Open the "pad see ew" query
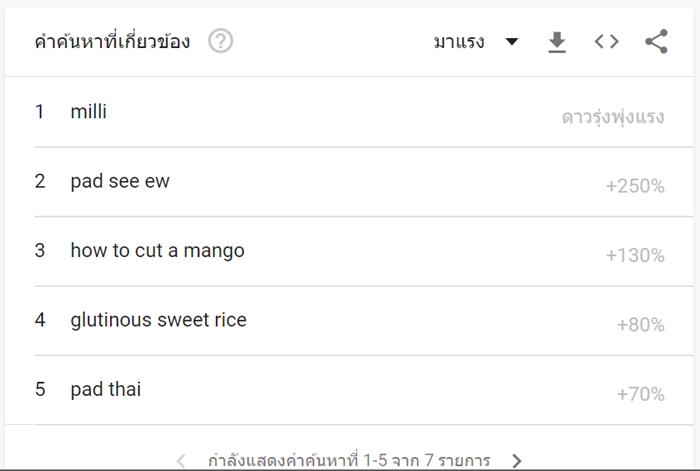Image resolution: width=700 pixels, height=471 pixels. (120, 181)
